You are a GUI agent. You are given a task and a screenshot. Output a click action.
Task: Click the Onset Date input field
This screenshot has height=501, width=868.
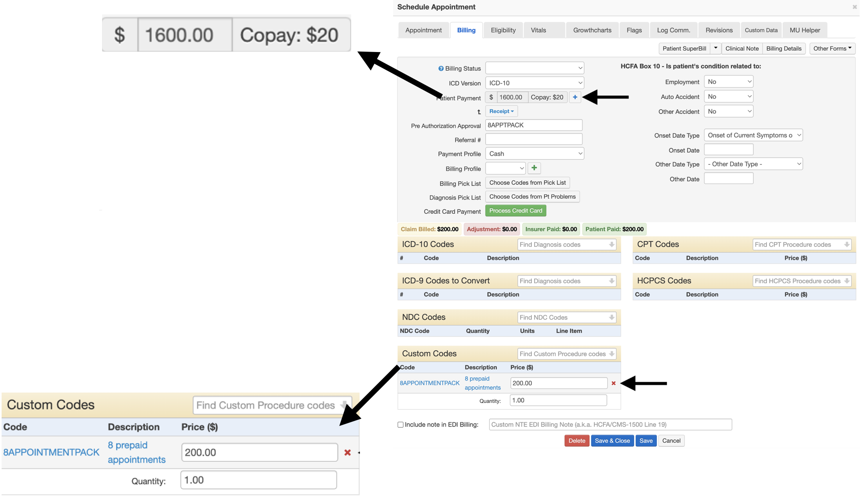729,150
